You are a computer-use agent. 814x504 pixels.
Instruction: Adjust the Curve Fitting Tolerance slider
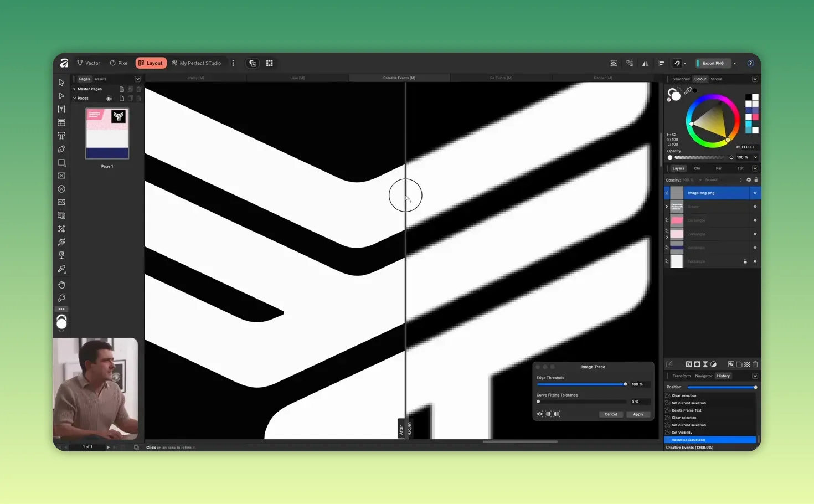(x=582, y=402)
